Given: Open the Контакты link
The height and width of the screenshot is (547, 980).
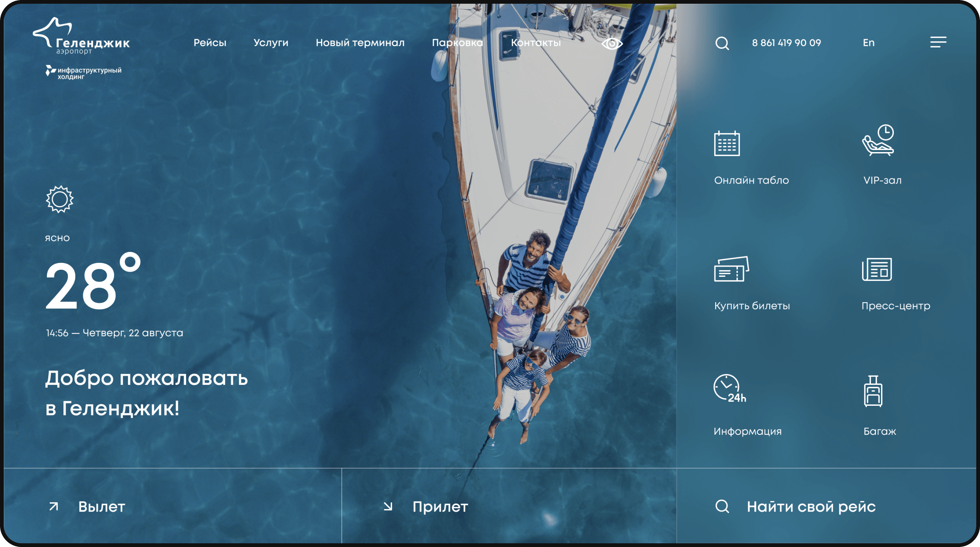Looking at the screenshot, I should 535,42.
